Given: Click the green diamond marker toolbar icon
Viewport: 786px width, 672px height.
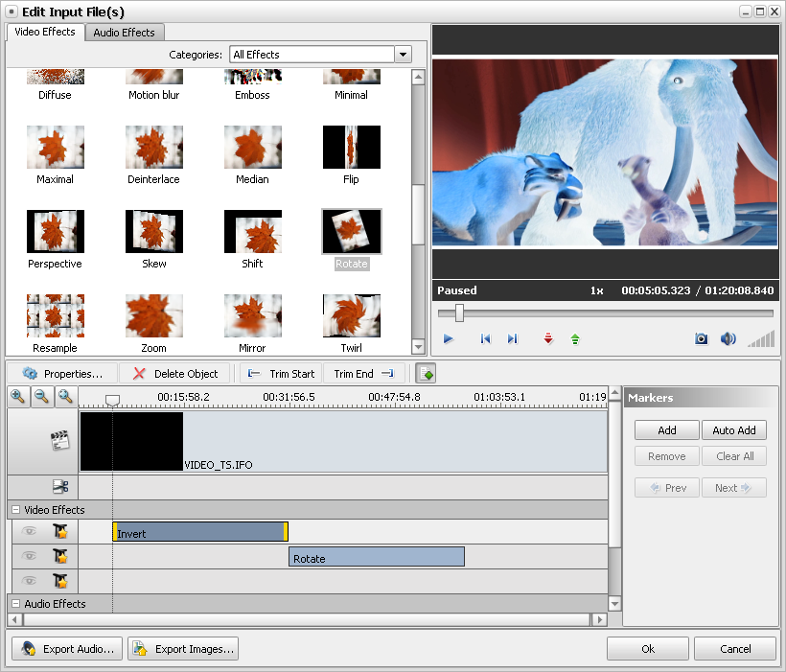Looking at the screenshot, I should pyautogui.click(x=426, y=374).
